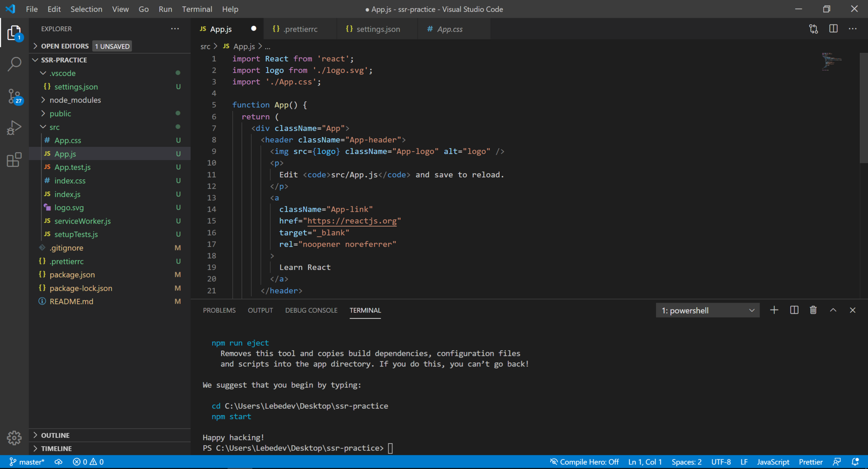Split the terminal pane
868x469 pixels.
pyautogui.click(x=794, y=310)
